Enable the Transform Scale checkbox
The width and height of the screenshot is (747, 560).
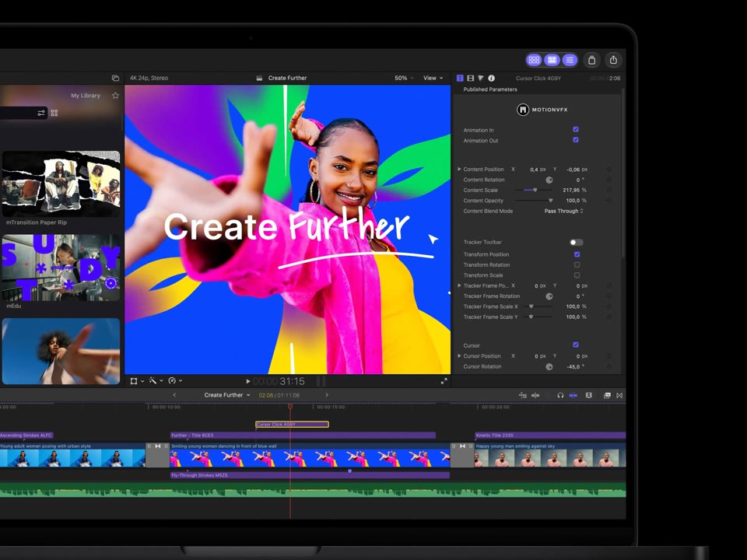click(577, 275)
